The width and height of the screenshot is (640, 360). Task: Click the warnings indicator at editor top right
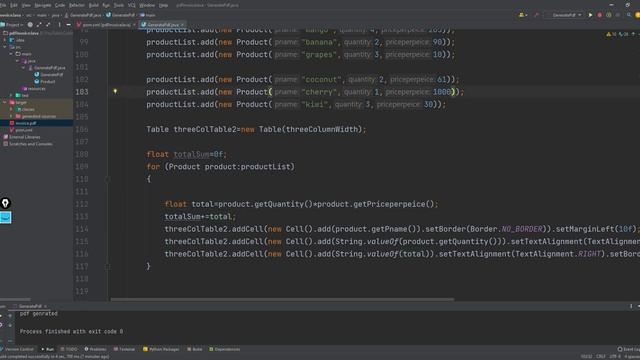point(612,34)
